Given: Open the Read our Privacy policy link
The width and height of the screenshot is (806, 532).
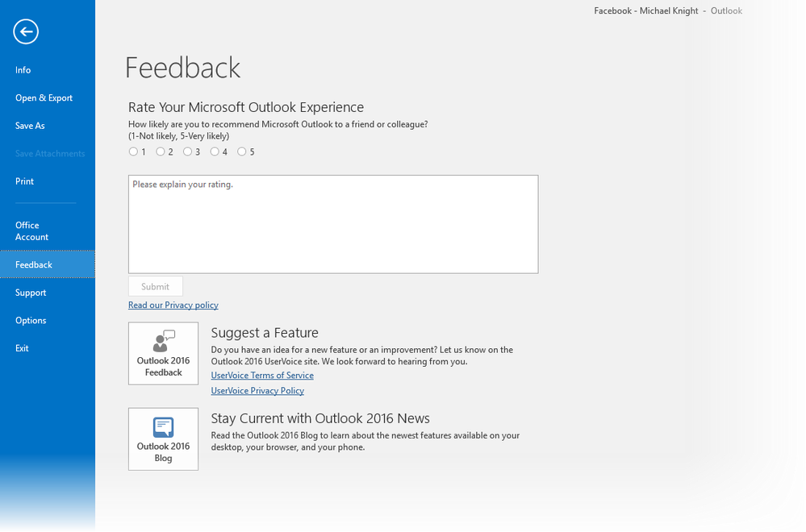Looking at the screenshot, I should (173, 305).
